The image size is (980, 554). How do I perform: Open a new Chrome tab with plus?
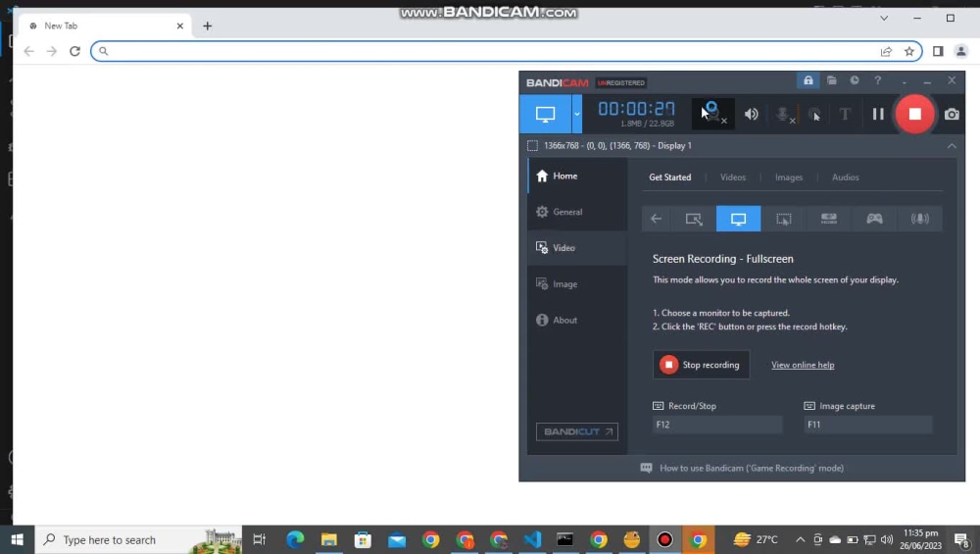pyautogui.click(x=208, y=26)
